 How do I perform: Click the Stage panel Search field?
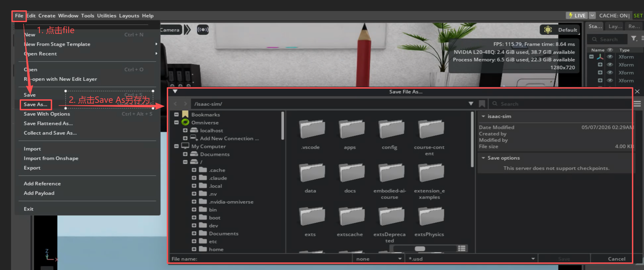click(608, 39)
